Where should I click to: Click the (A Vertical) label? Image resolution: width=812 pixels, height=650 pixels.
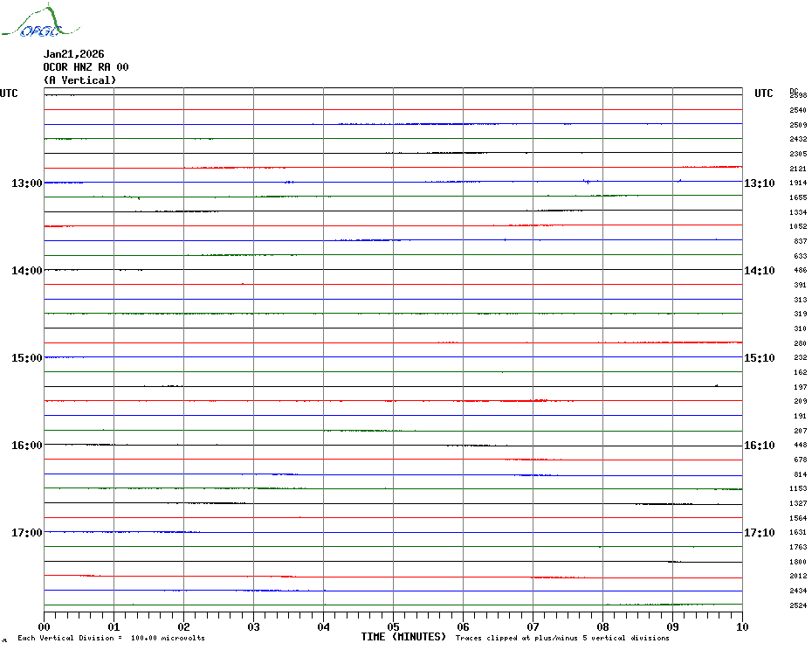tap(79, 80)
